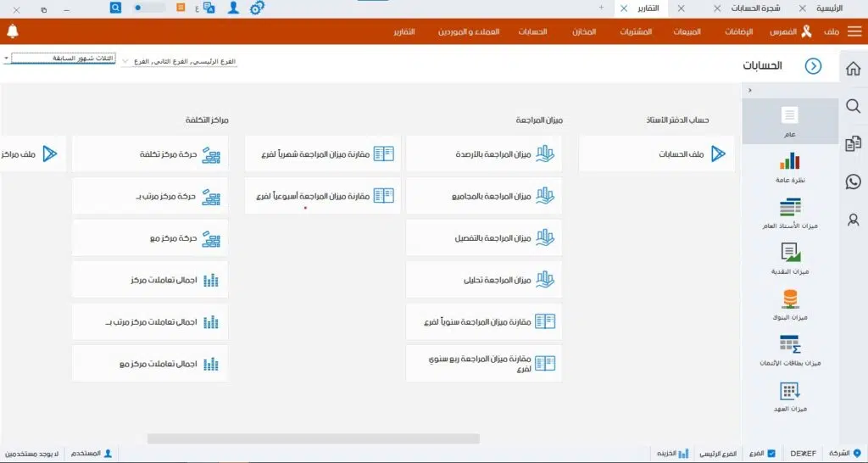This screenshot has width=868, height=463.
Task: Click the horizontal scrollbar at bottom
Action: pos(314,438)
